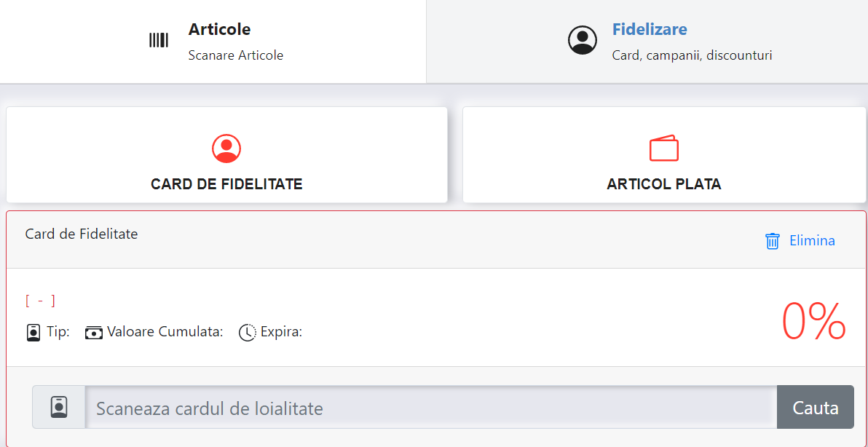Click the red user icon above Card de Fidelitate
Image resolution: width=868 pixels, height=447 pixels.
(x=226, y=149)
